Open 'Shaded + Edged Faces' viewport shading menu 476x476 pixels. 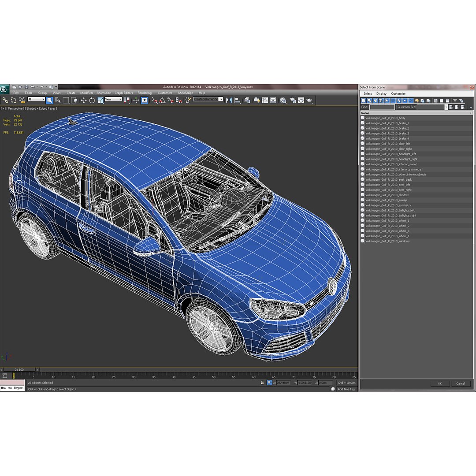[41, 108]
